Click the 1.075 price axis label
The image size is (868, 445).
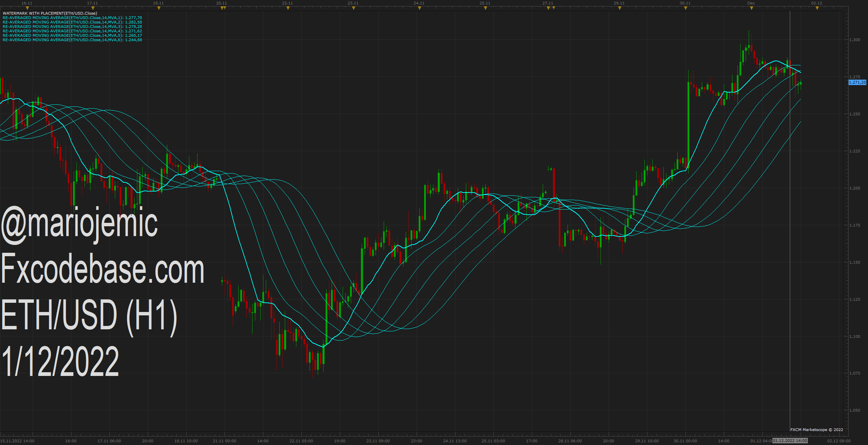855,373
